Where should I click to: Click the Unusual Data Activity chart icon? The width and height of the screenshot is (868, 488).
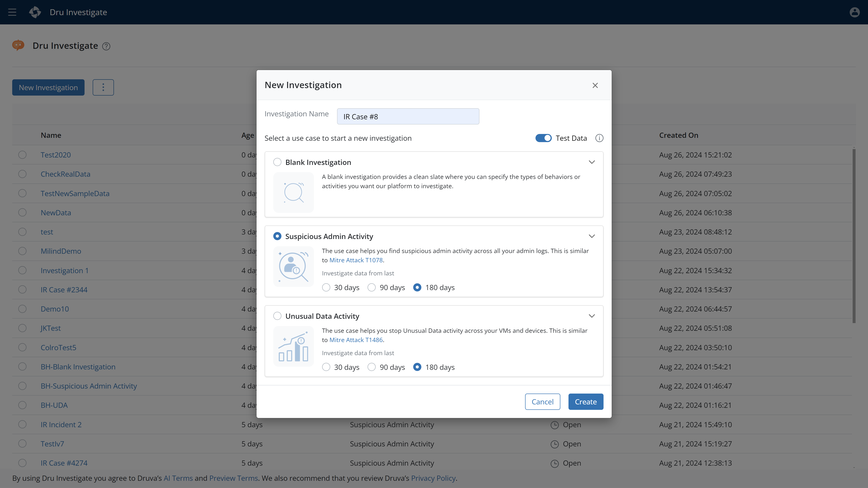(x=293, y=346)
